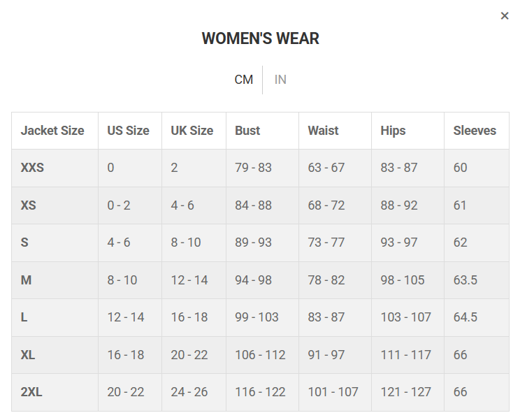Close the Women's Wear size chart
This screenshot has width=520, height=420.
[x=505, y=16]
